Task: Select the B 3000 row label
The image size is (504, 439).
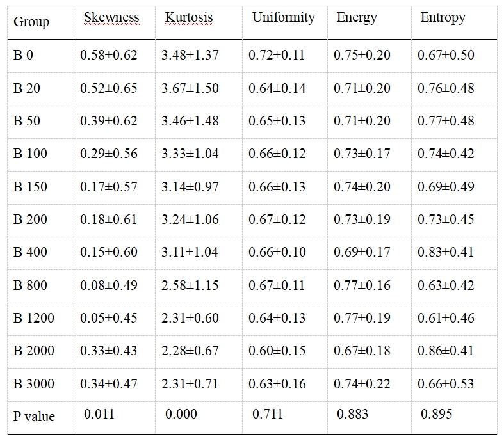Action: [x=34, y=384]
